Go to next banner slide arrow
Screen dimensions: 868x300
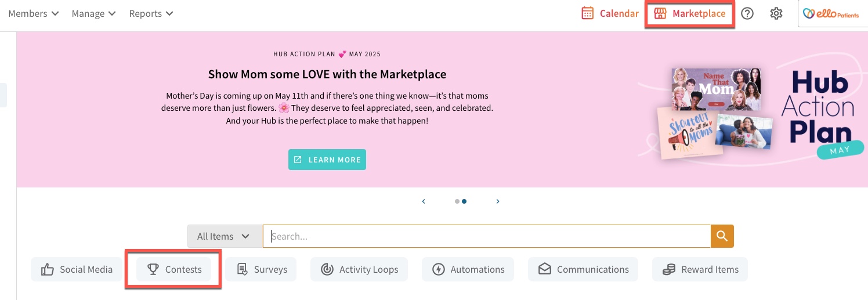[x=498, y=201]
